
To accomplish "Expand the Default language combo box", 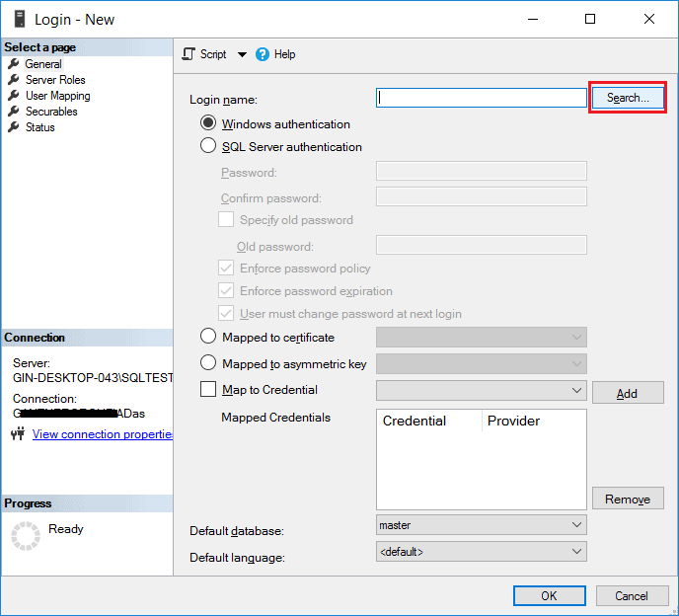I will (x=482, y=552).
